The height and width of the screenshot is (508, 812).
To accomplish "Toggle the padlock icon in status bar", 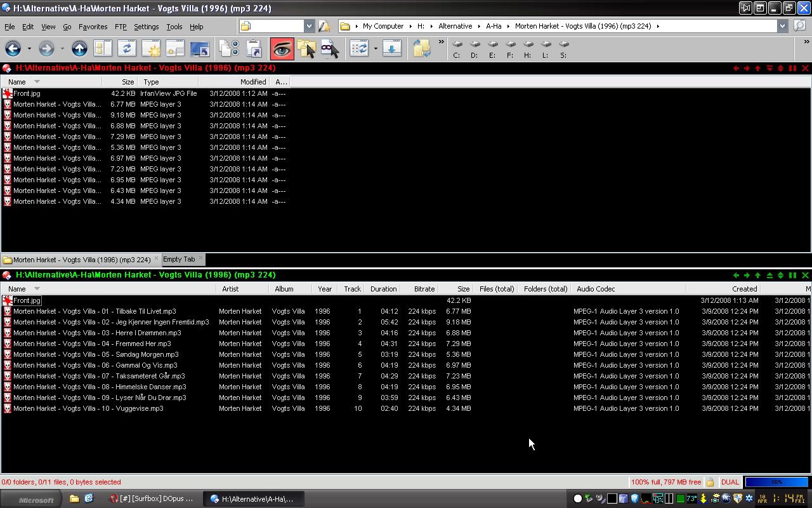I will (710, 482).
